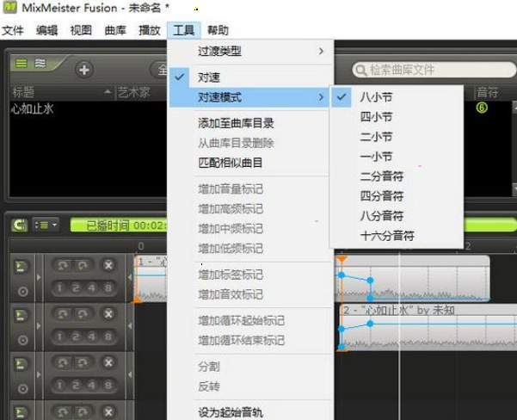Remove fourth track with its X button

pos(108,411)
